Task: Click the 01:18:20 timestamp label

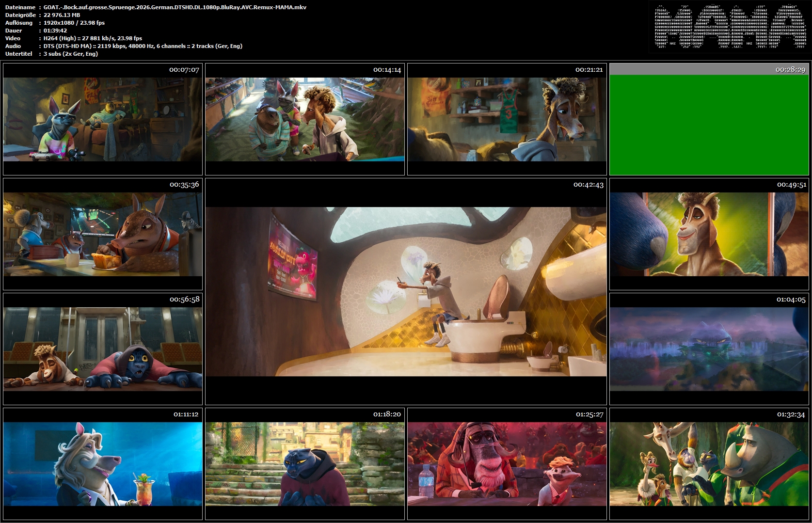Action: tap(387, 414)
